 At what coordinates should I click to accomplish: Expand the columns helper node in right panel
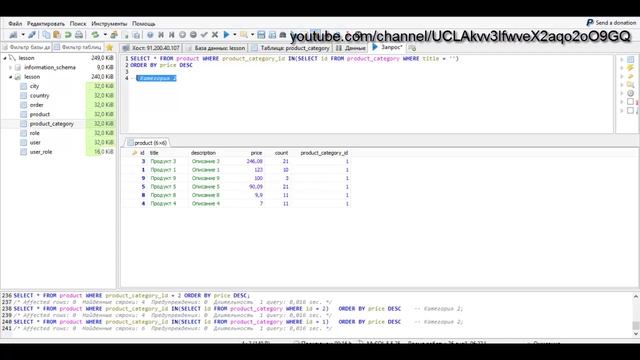(622, 60)
